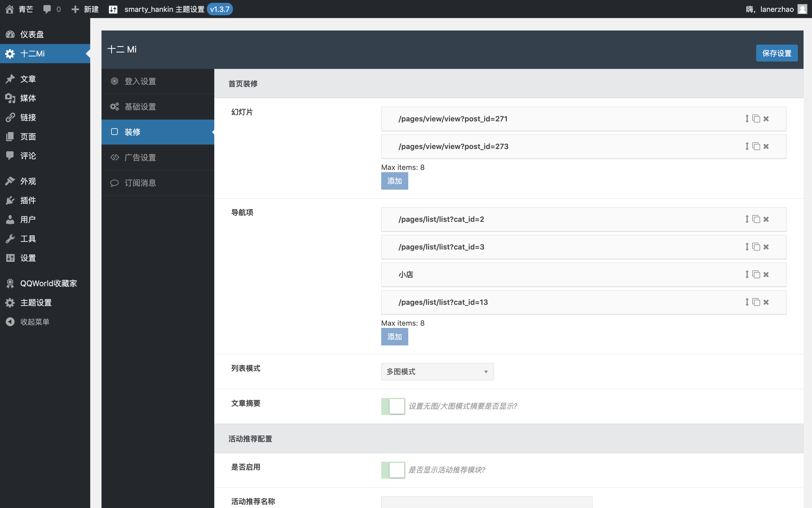Expand the /pages/list/list?cat_id=3 accordion item
Image resolution: width=812 pixels, height=508 pixels.
coord(584,247)
